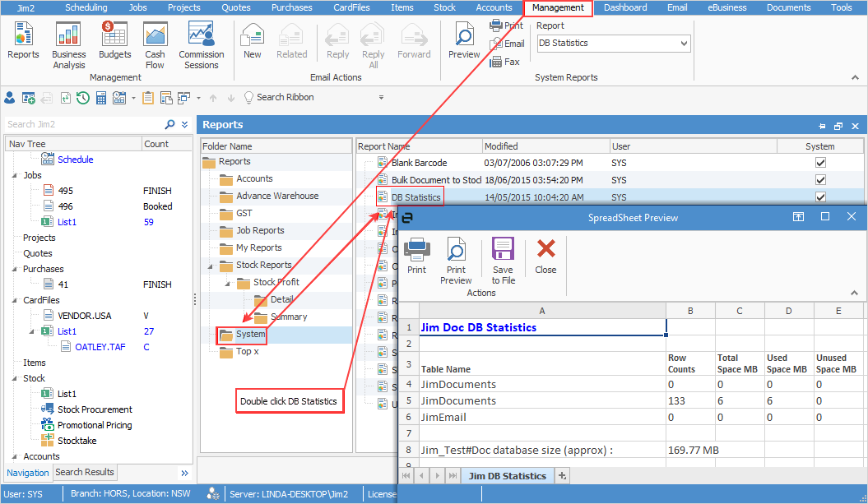This screenshot has height=504, width=868.
Task: Switch to the Management ribbon tab
Action: click(x=558, y=7)
